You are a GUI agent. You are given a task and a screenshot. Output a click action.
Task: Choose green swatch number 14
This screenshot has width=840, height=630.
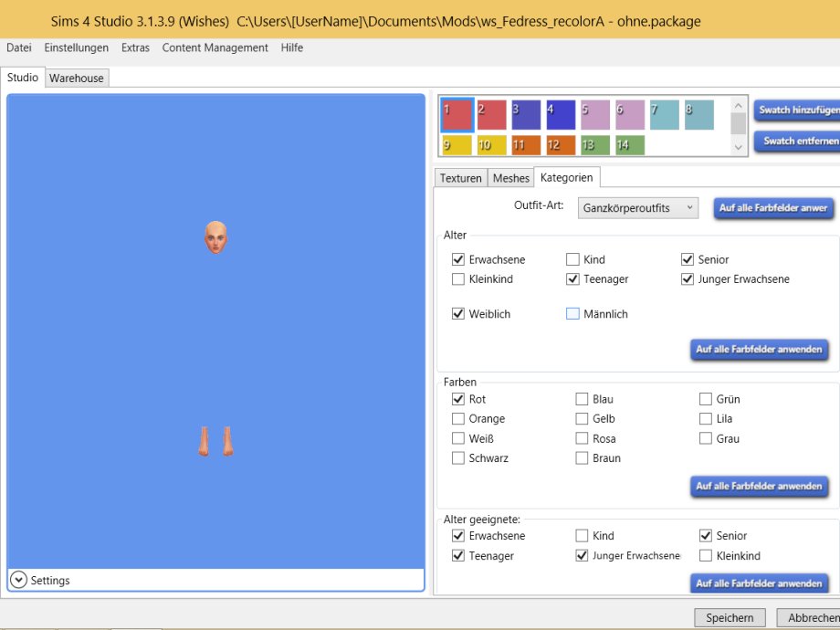tap(630, 145)
